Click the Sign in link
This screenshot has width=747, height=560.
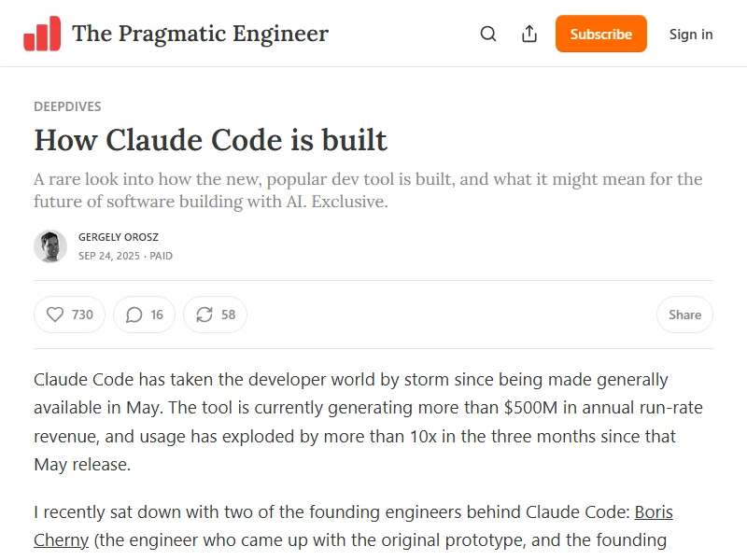point(690,35)
